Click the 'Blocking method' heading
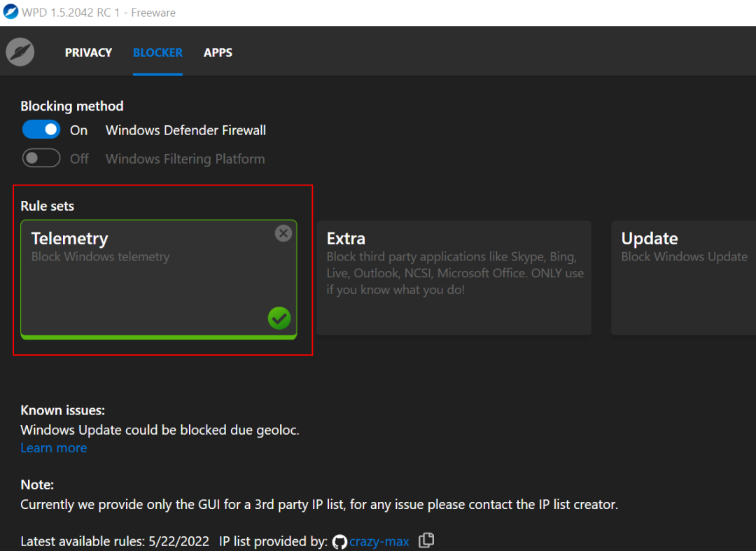Screen dimensions: 756x551 (72, 106)
